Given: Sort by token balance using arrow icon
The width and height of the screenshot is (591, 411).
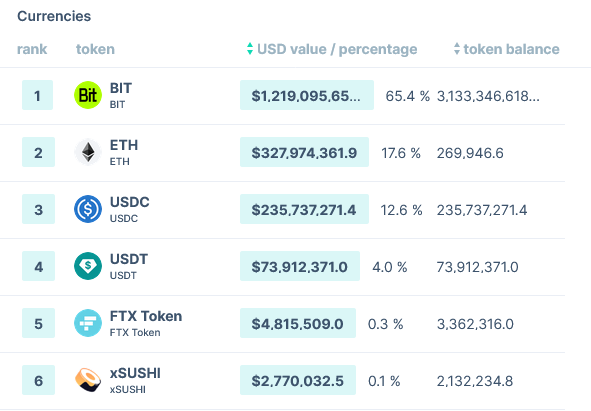Looking at the screenshot, I should pyautogui.click(x=457, y=49).
